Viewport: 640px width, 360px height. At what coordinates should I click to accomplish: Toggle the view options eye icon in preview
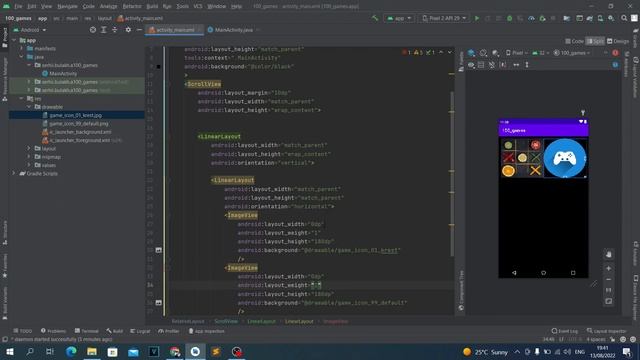[x=471, y=65]
